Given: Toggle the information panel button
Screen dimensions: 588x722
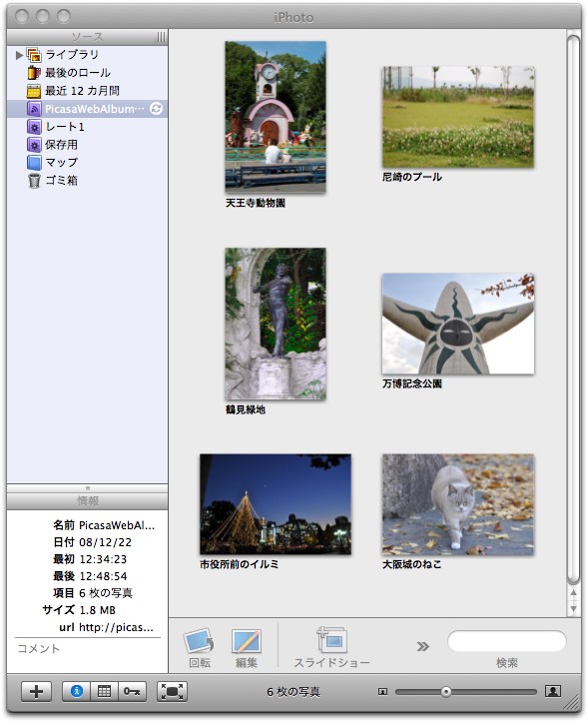Looking at the screenshot, I should point(77,692).
